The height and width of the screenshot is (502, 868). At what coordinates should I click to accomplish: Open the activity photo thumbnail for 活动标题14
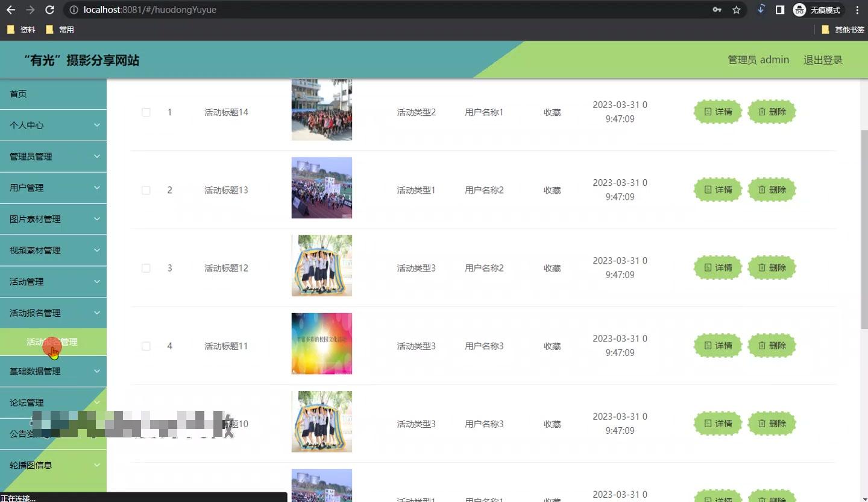click(x=322, y=110)
